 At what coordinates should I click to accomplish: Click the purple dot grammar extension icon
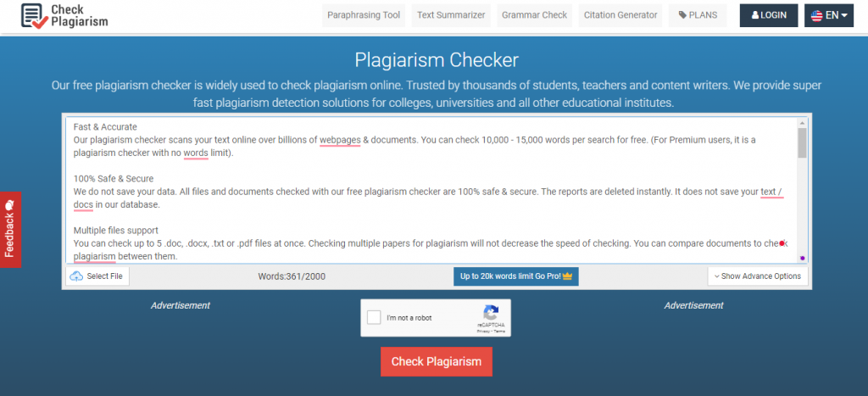coord(802,258)
